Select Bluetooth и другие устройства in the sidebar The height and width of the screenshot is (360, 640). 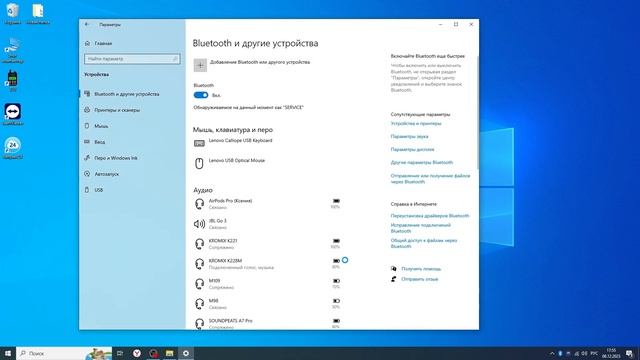tap(127, 94)
